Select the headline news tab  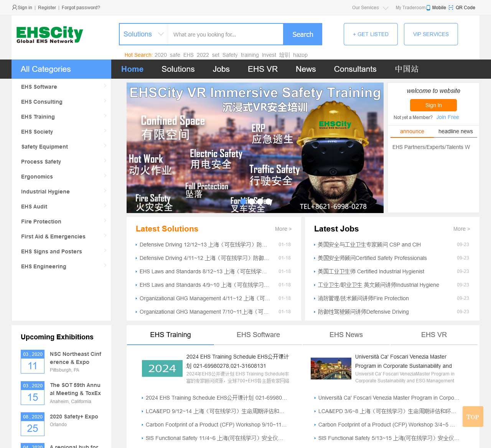(x=455, y=131)
